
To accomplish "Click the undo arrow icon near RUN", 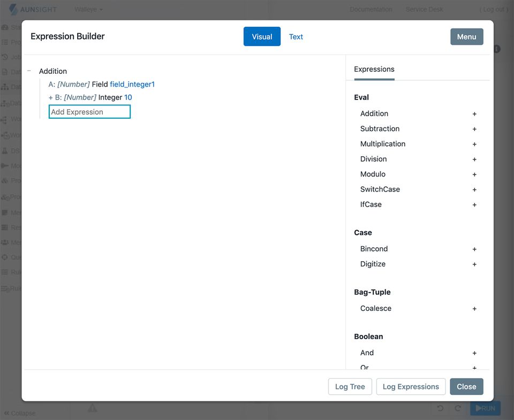I will click(440, 408).
